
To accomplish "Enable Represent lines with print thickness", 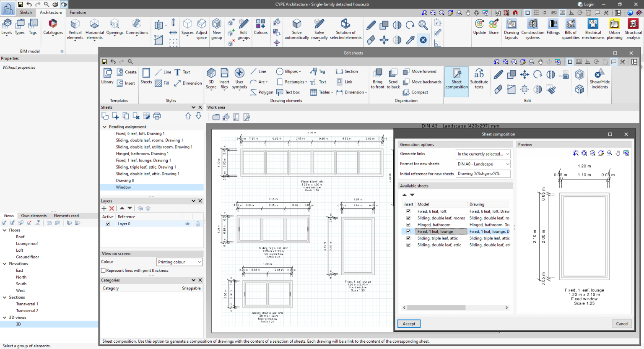I will 104,271.
